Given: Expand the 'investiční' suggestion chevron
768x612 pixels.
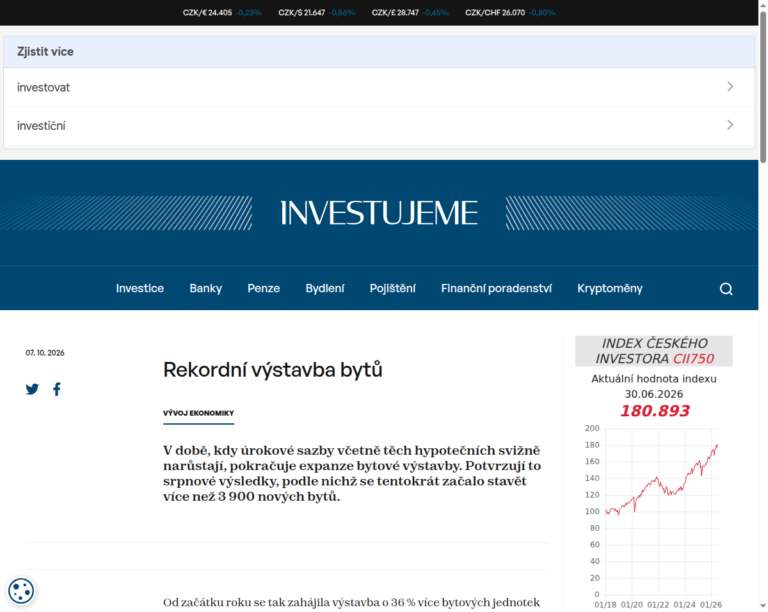Looking at the screenshot, I should click(730, 125).
